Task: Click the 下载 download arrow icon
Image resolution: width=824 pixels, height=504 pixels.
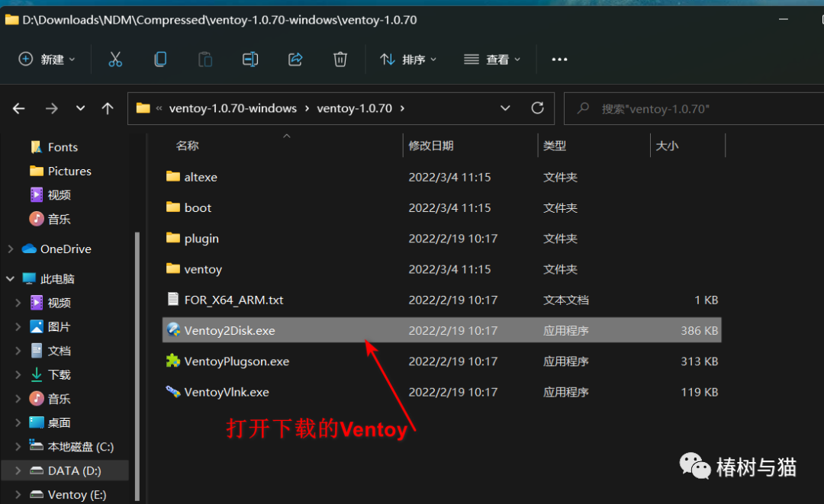Action: 37,374
